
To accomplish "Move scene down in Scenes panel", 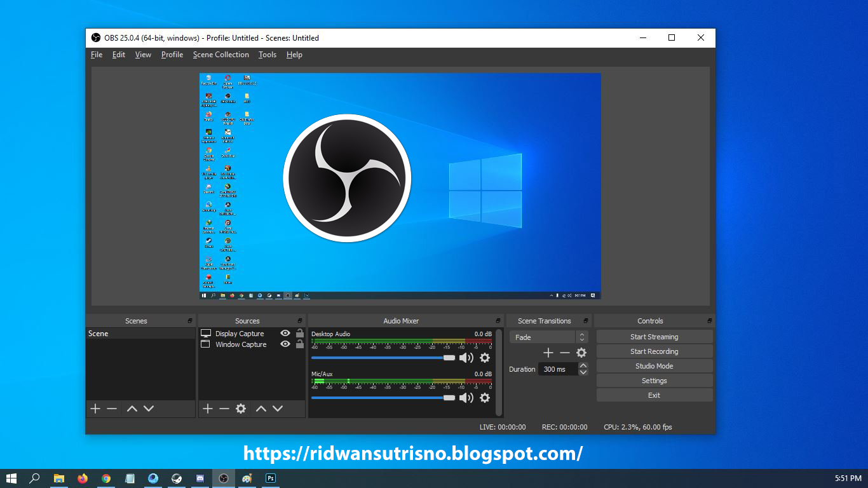I will pyautogui.click(x=149, y=409).
